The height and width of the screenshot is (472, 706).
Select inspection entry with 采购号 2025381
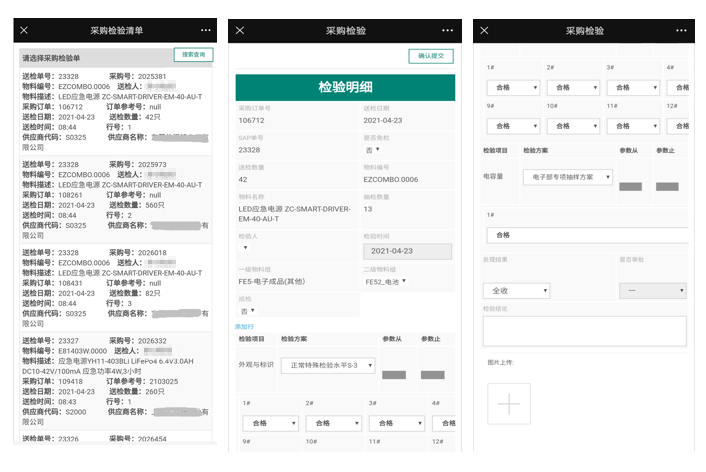116,112
